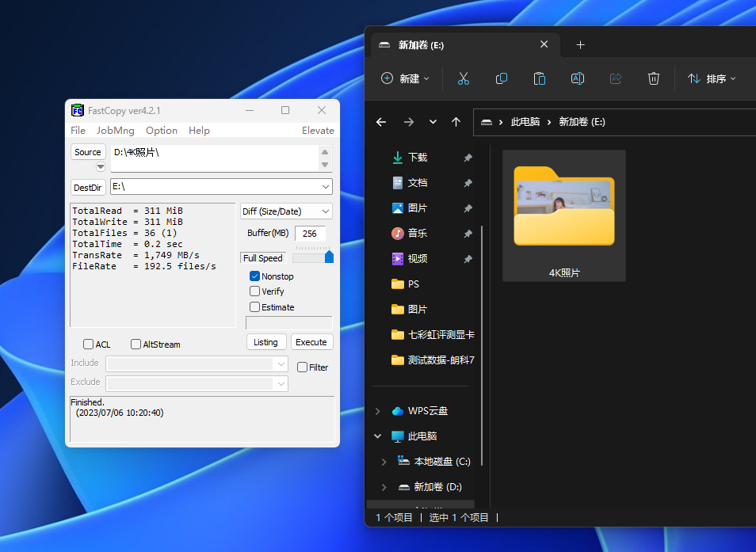Open the 新建 dropdown in Explorer

click(x=404, y=78)
